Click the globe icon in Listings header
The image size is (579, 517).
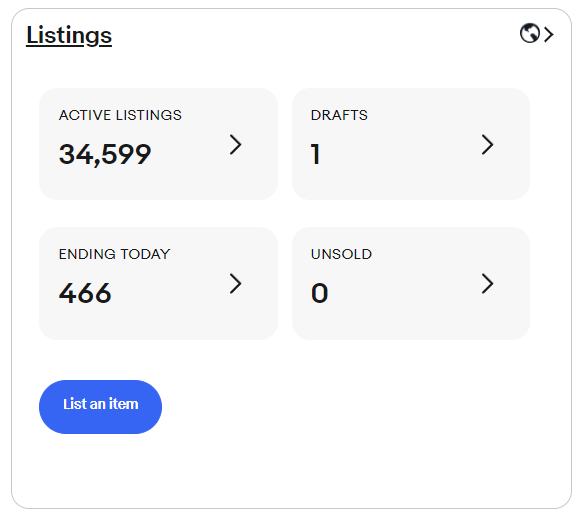point(530,34)
